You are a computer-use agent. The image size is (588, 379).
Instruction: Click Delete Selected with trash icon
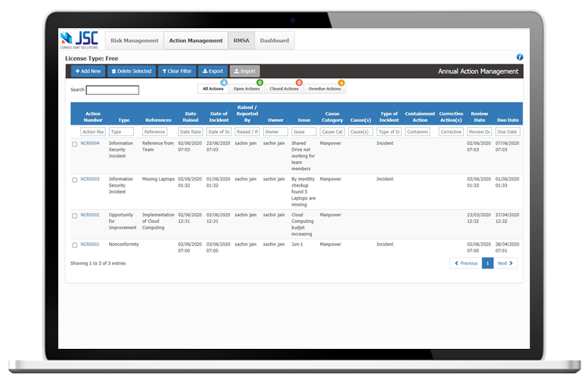pos(131,71)
